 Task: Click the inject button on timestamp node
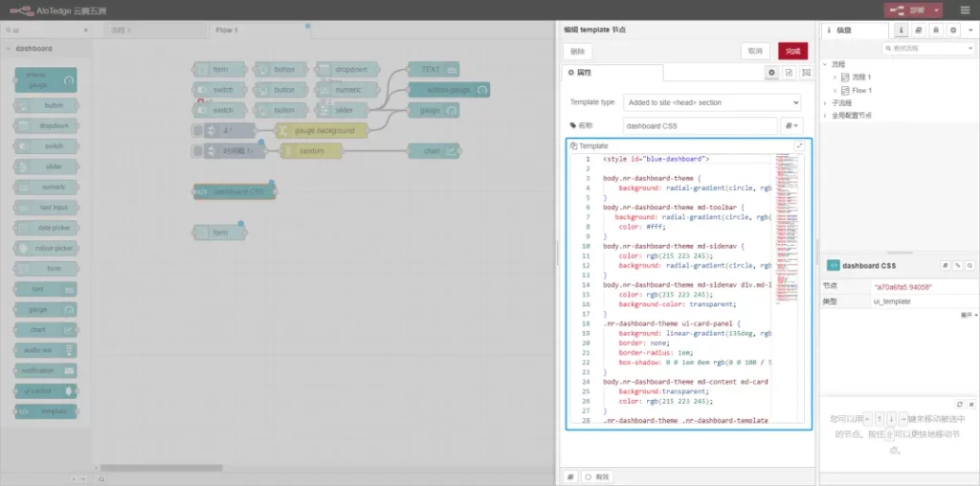tap(197, 151)
